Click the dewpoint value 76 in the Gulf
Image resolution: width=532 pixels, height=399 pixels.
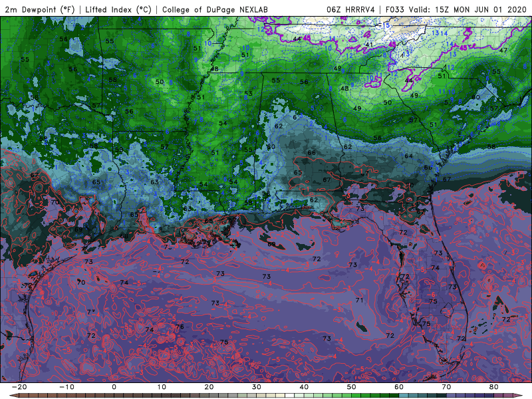(x=180, y=327)
